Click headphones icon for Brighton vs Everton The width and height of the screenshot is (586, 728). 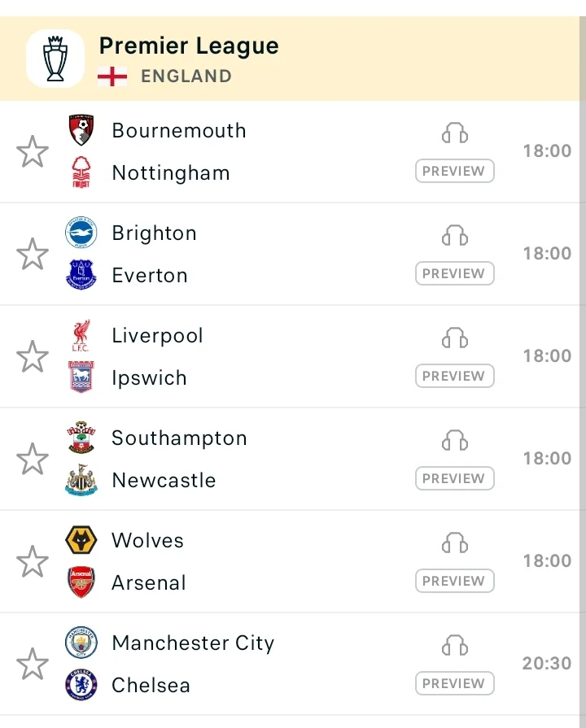pyautogui.click(x=454, y=235)
